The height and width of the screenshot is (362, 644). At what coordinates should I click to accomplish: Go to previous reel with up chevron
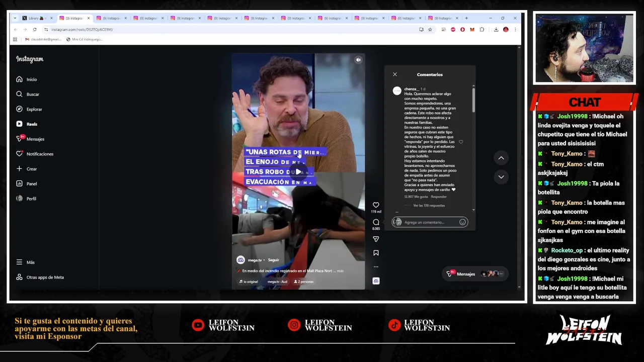pyautogui.click(x=501, y=158)
